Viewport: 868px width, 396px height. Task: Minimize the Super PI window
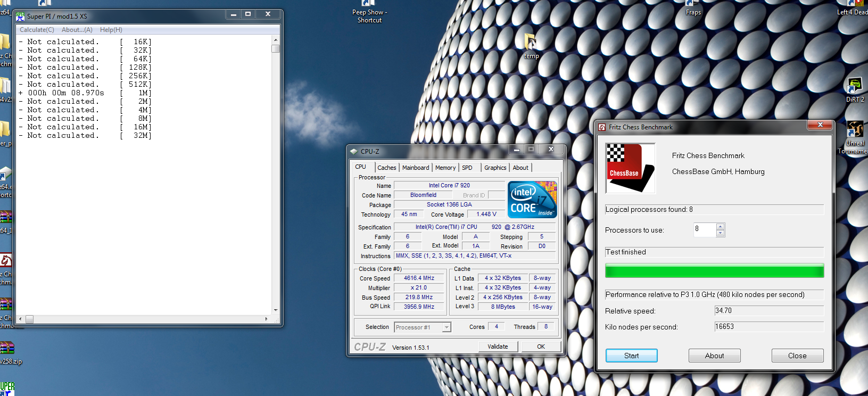click(233, 14)
